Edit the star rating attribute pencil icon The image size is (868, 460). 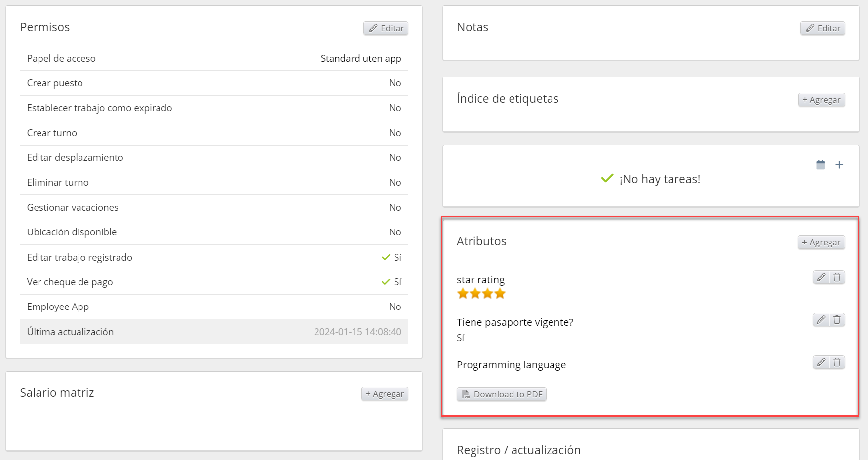click(x=821, y=277)
